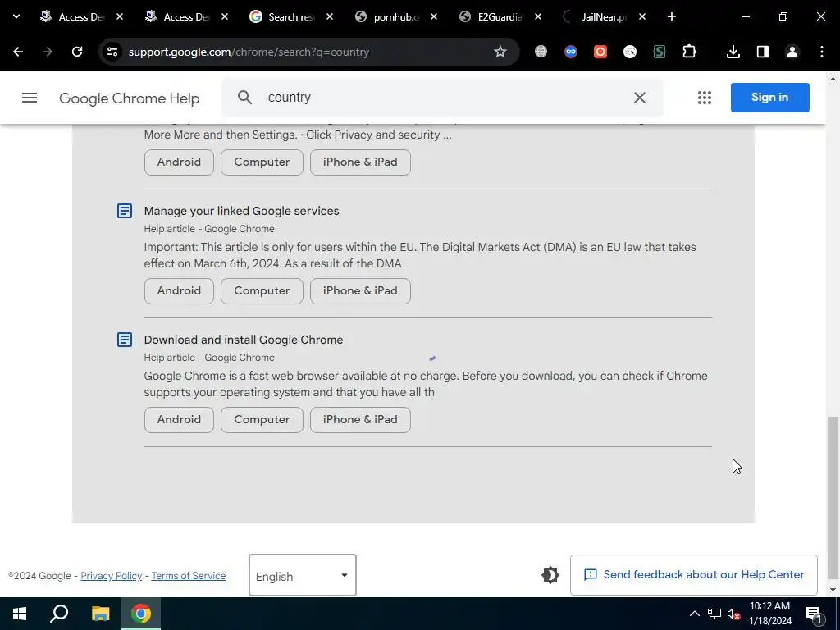
Task: Open the Windows Start menu
Action: 20,614
